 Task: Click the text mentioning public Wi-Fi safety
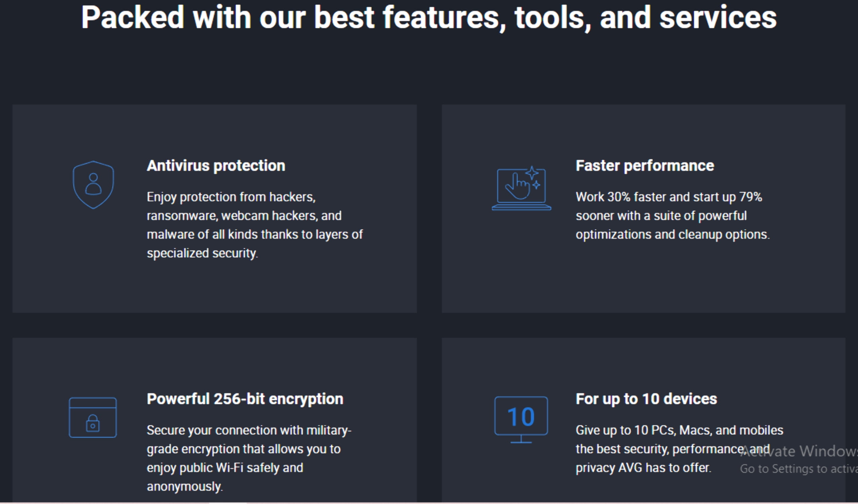coord(225,468)
